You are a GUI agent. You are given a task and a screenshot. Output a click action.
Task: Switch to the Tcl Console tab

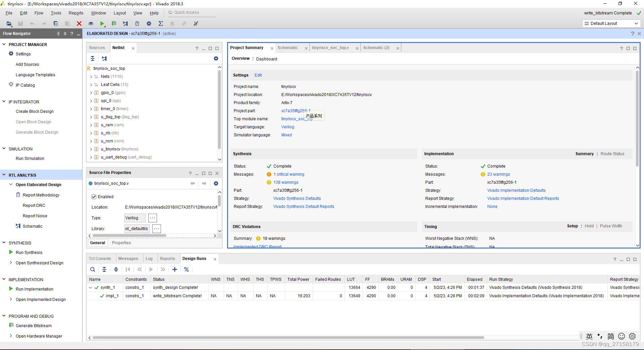(100, 259)
